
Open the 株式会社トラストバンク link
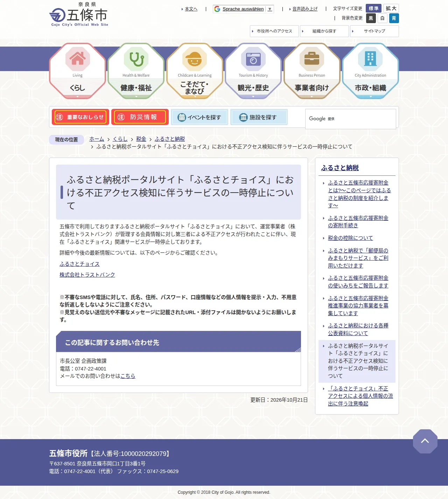[x=87, y=275]
